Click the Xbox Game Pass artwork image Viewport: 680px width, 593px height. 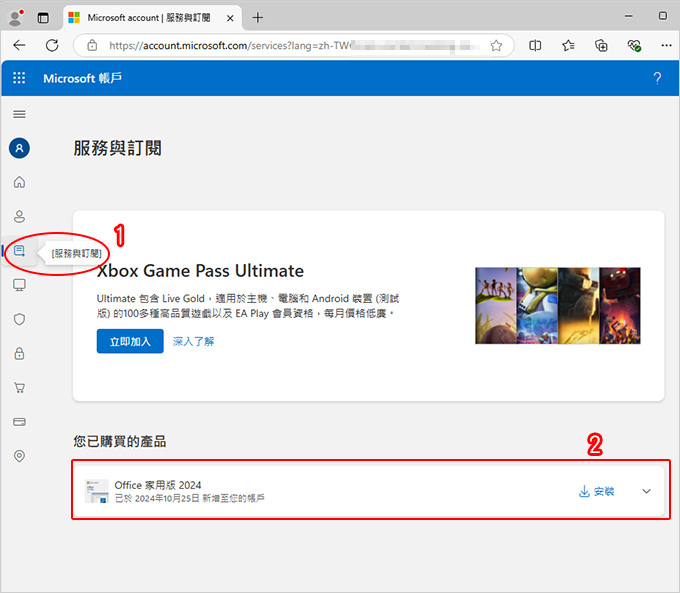point(558,306)
